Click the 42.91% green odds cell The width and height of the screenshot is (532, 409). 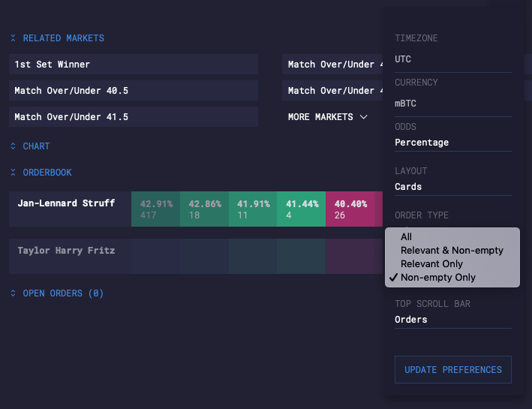155,209
